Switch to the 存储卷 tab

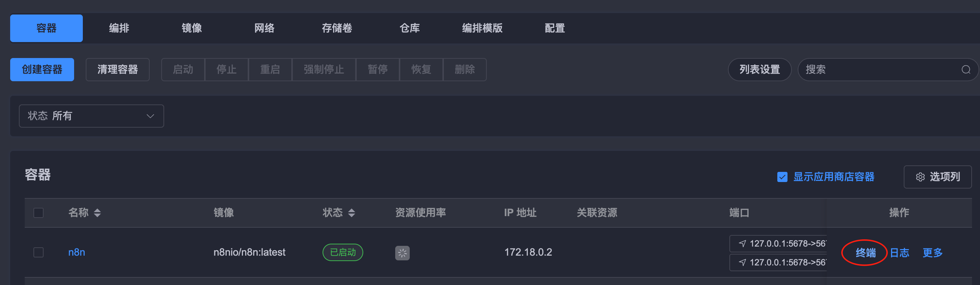pyautogui.click(x=337, y=28)
